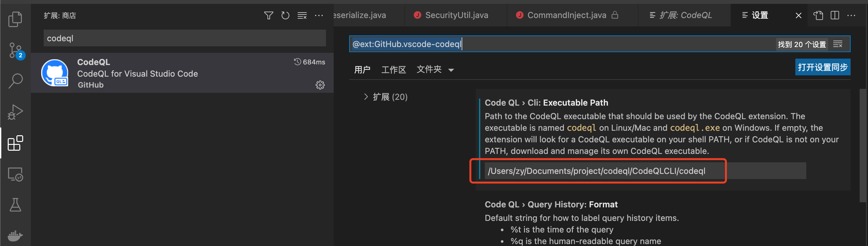
Task: Clear extensions search results icon
Action: pyautogui.click(x=302, y=15)
